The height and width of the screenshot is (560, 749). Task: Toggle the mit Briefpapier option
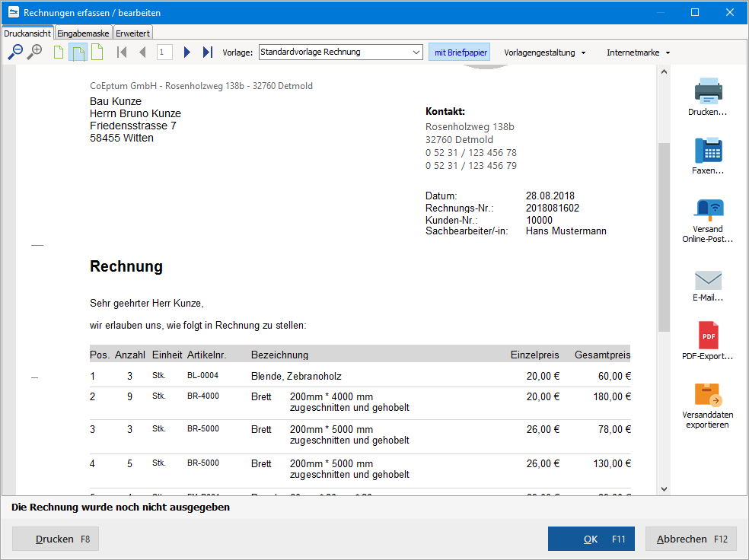point(460,52)
